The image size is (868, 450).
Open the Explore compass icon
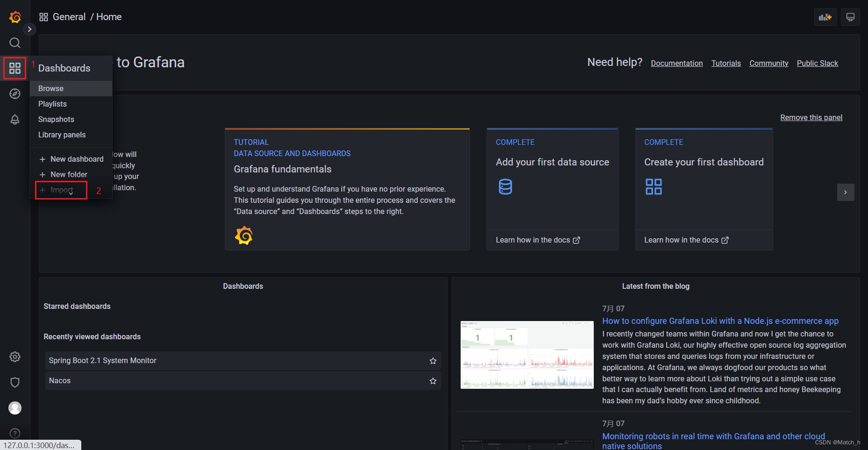point(15,94)
